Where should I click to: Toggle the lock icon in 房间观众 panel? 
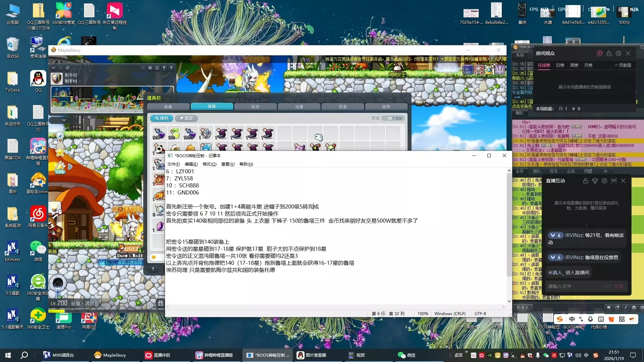[x=609, y=53]
